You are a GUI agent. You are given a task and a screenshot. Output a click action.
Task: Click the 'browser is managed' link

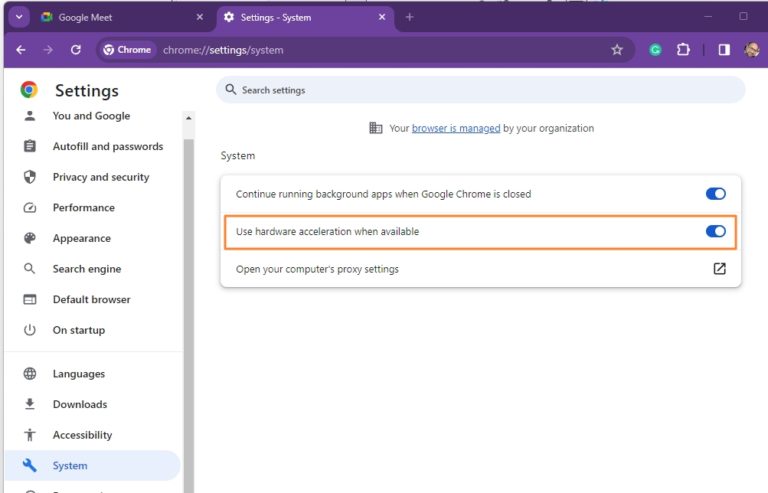click(x=455, y=128)
